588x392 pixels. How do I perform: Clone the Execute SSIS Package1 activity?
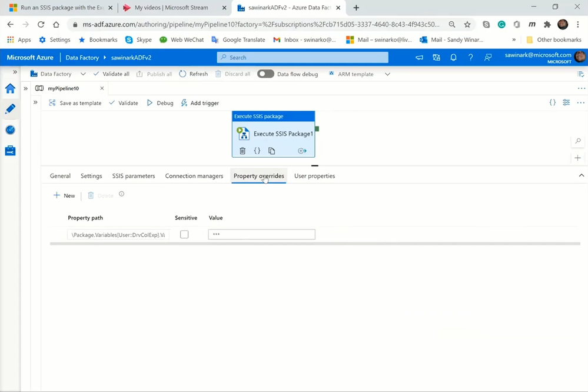[x=271, y=151]
